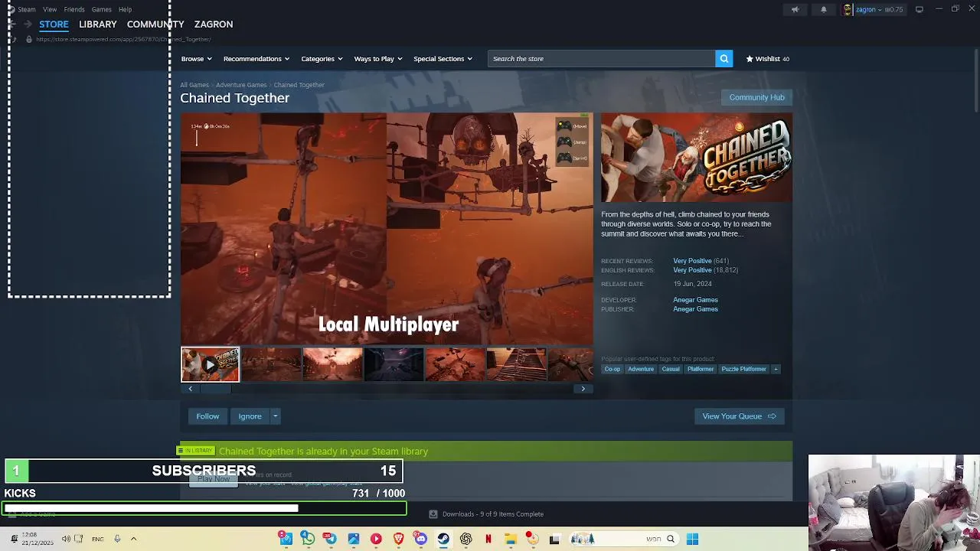
Task: Open Steam notifications bell
Action: (824, 9)
